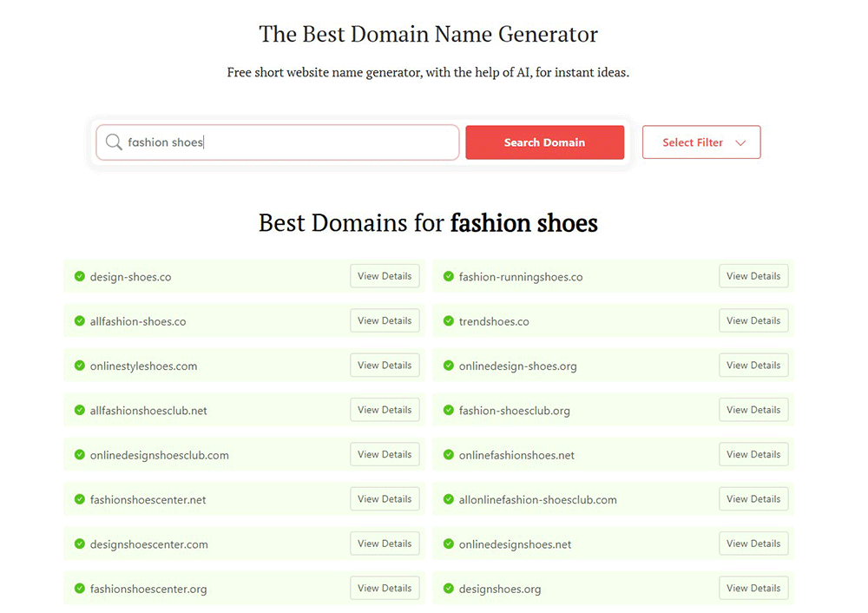This screenshot has height=613, width=868.
Task: Click availability checkmark for fashion-shoesclub.org
Action: [x=449, y=410]
